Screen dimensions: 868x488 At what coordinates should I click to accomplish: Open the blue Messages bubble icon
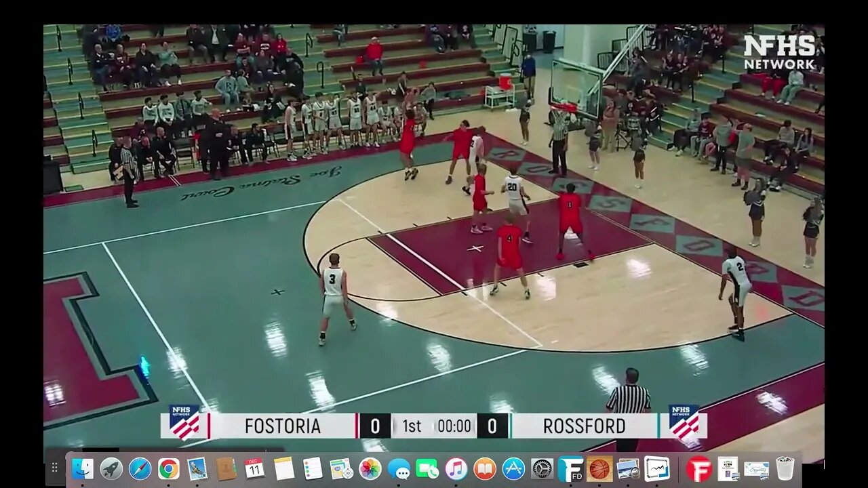[399, 468]
